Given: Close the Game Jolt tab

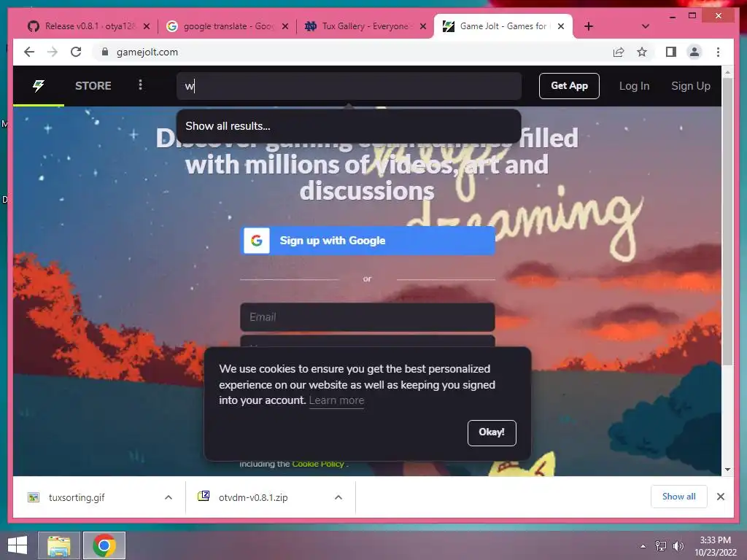Looking at the screenshot, I should pos(561,26).
